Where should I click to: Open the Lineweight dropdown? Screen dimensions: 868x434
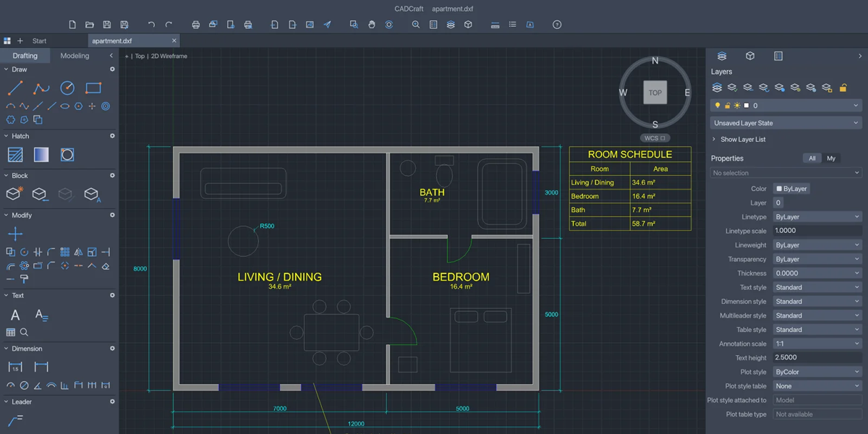click(x=817, y=245)
